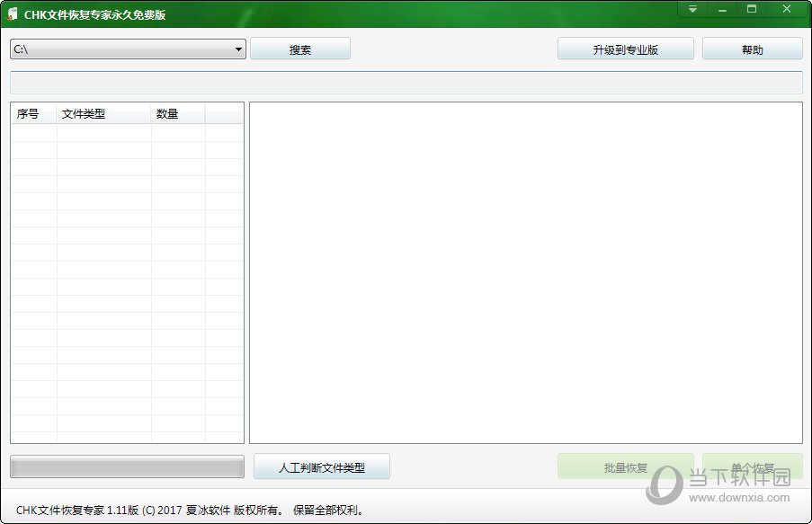This screenshot has width=812, height=524.
Task: Click 升级到专业版 upgrade button
Action: pos(625,49)
